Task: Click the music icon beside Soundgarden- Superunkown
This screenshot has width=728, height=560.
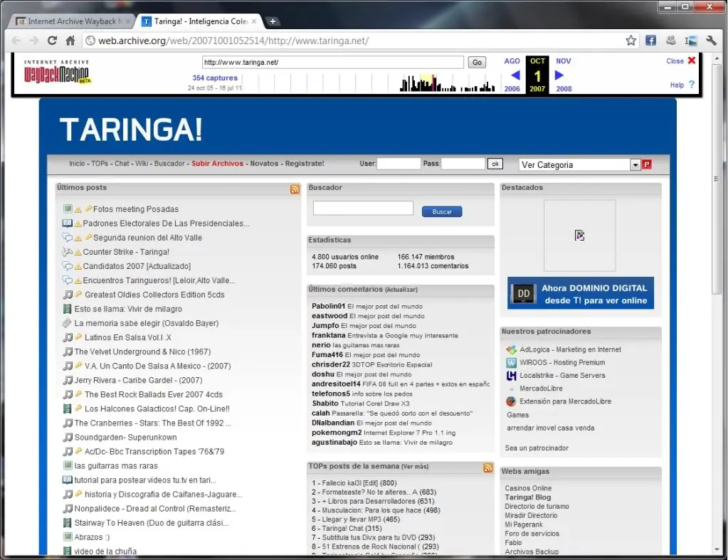Action: tap(68, 437)
